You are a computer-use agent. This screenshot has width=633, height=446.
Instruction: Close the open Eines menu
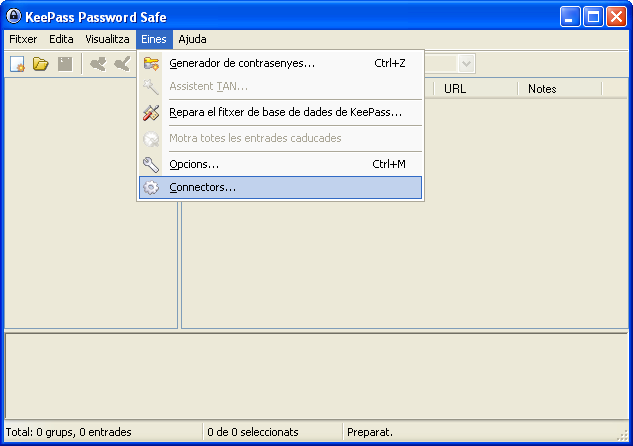pos(154,39)
